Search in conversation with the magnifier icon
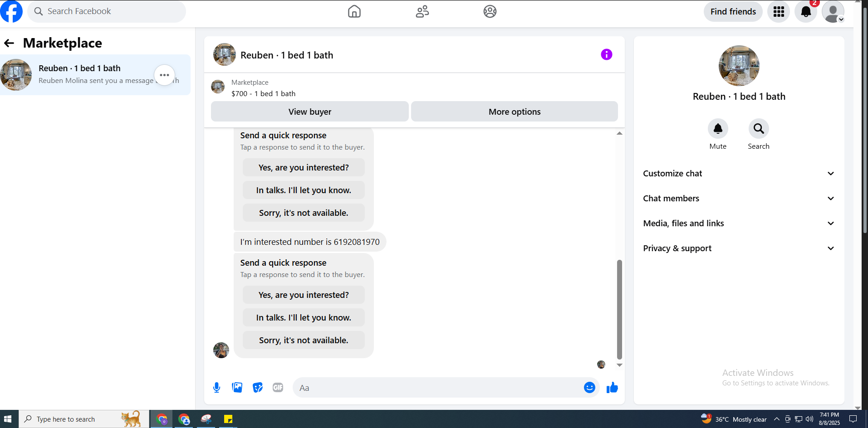Viewport: 868px width, 428px height. coord(759,129)
